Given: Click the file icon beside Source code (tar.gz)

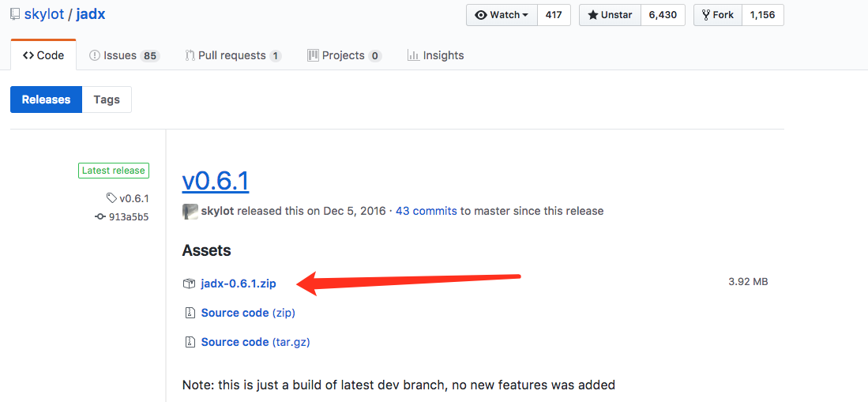Looking at the screenshot, I should (190, 342).
